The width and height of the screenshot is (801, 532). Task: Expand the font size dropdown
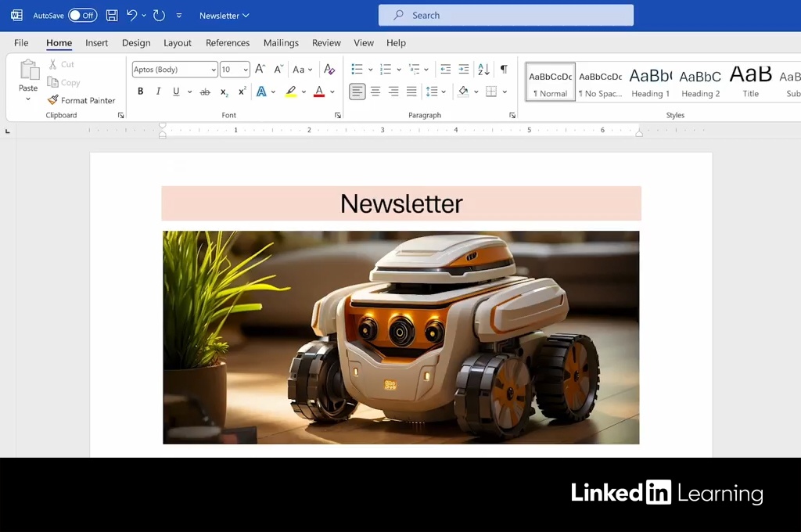point(245,70)
